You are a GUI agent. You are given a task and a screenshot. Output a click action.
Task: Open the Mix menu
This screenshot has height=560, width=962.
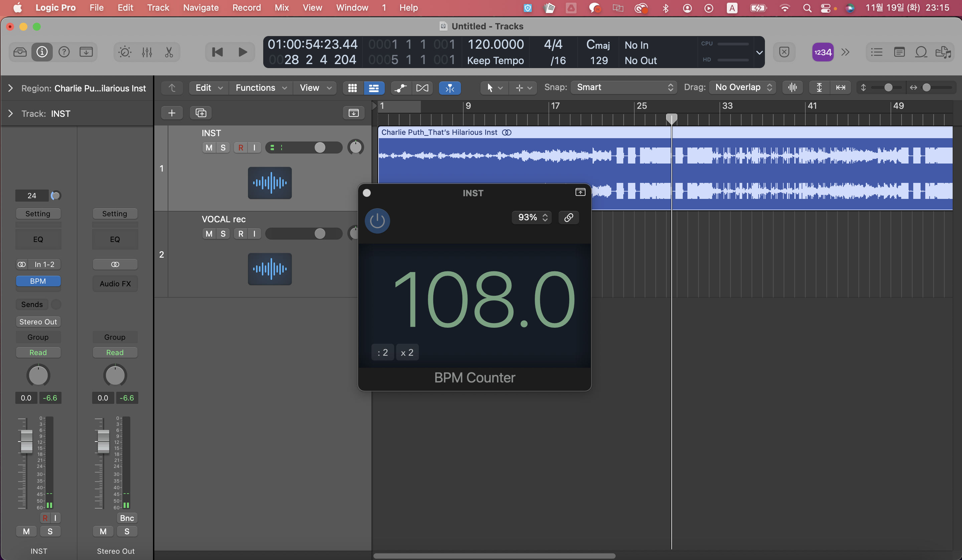pyautogui.click(x=281, y=8)
